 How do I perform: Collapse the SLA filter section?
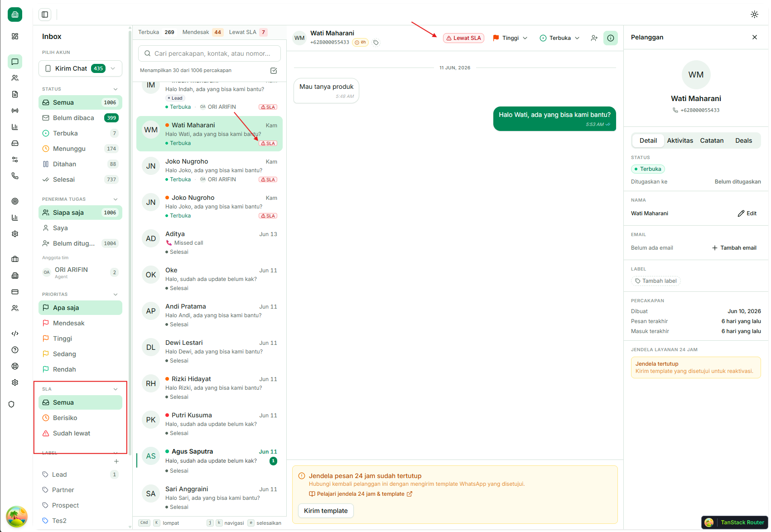pyautogui.click(x=116, y=389)
